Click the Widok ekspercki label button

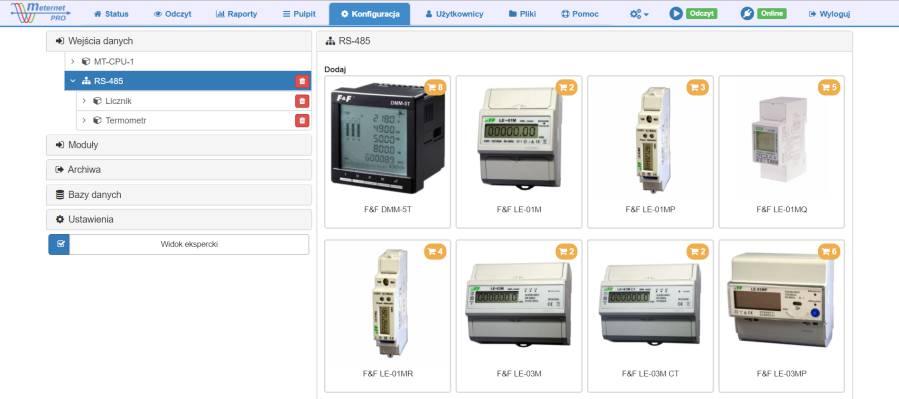point(189,244)
